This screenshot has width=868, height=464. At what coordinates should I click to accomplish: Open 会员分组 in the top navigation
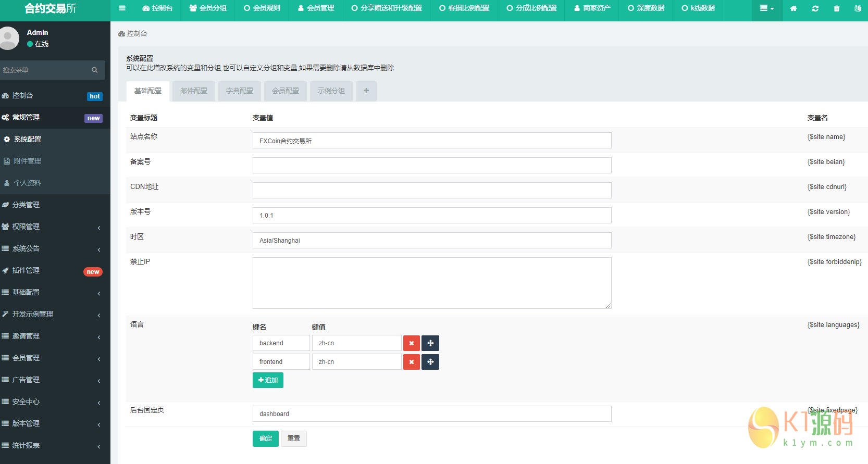pyautogui.click(x=208, y=8)
